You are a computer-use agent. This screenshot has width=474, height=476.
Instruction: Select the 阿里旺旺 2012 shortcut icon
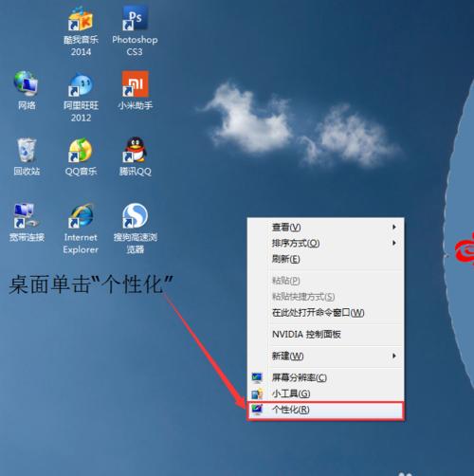(81, 84)
